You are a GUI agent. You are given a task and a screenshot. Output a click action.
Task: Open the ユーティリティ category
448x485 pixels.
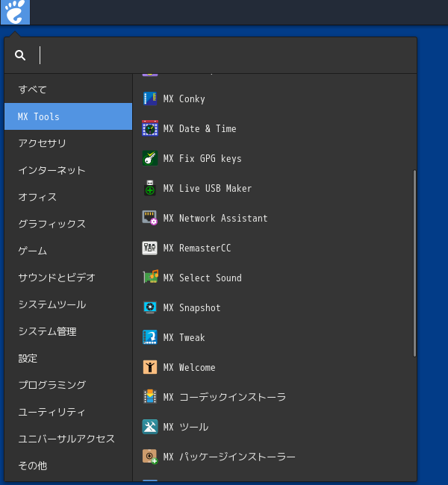point(69,412)
